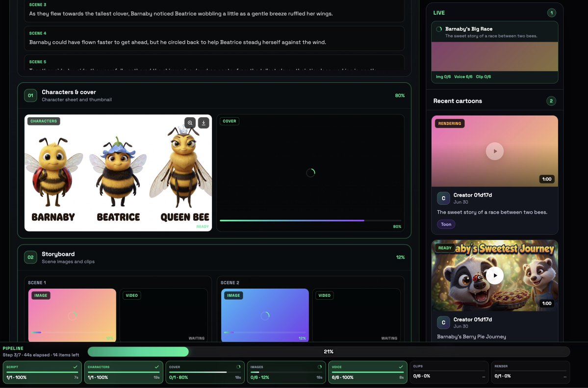Screen dimensions: 588x388
Task: Open the Scene 2 image thumbnail
Action: (x=265, y=315)
